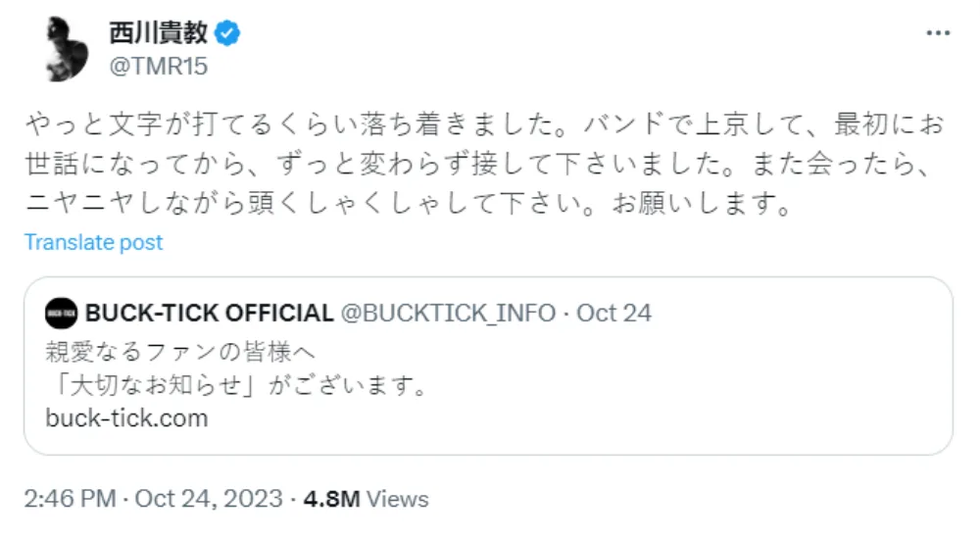Open the buck-tick.com link
The height and width of the screenshot is (539, 980).
(x=126, y=417)
